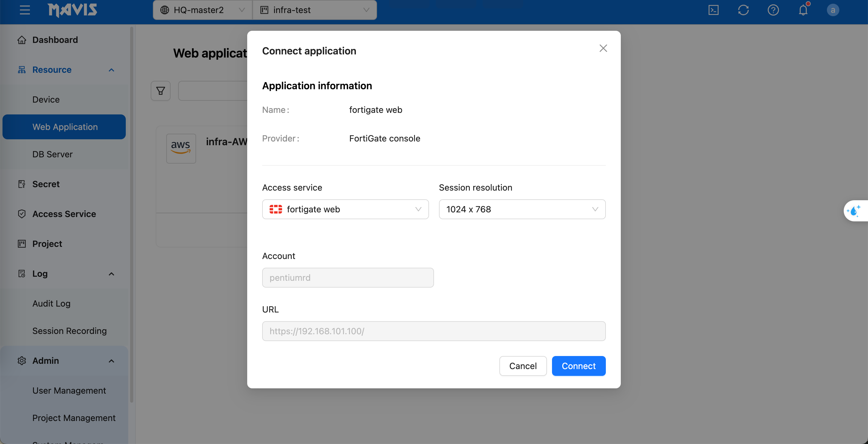Viewport: 868px width, 444px height.
Task: Select DB Server in the sidebar
Action: (52, 154)
